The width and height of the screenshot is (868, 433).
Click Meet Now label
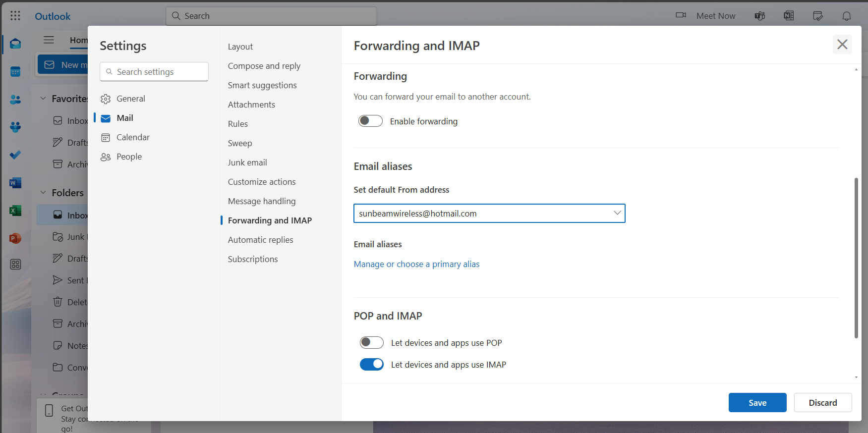coord(716,16)
